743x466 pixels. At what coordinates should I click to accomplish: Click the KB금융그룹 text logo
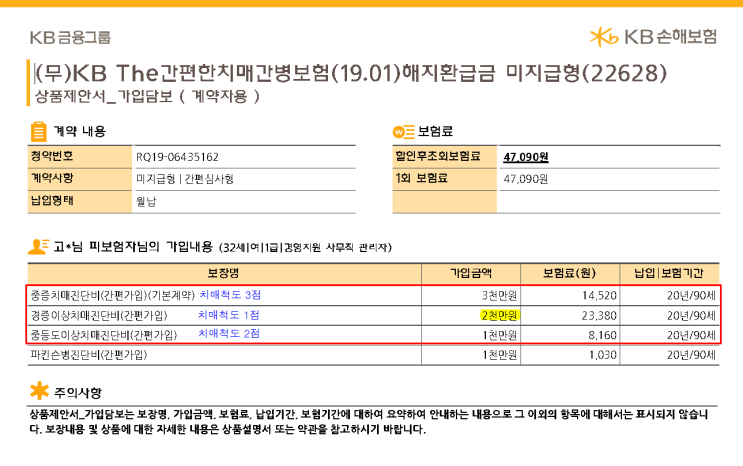(x=70, y=37)
